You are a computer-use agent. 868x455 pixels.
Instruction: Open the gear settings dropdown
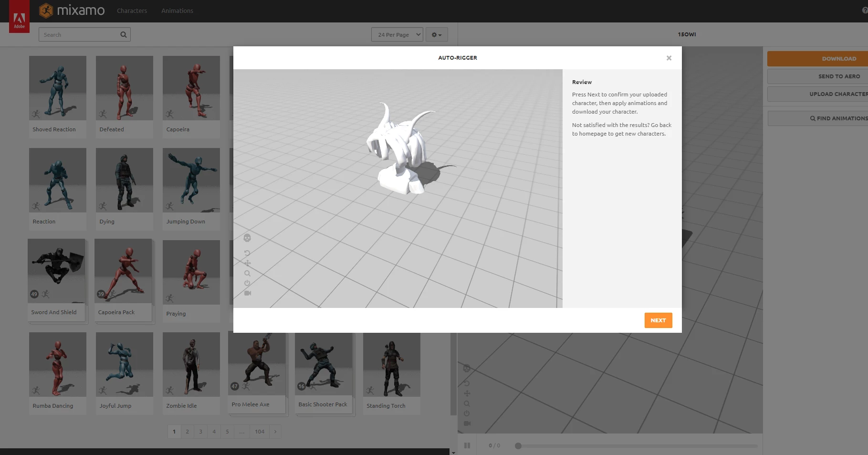click(437, 34)
